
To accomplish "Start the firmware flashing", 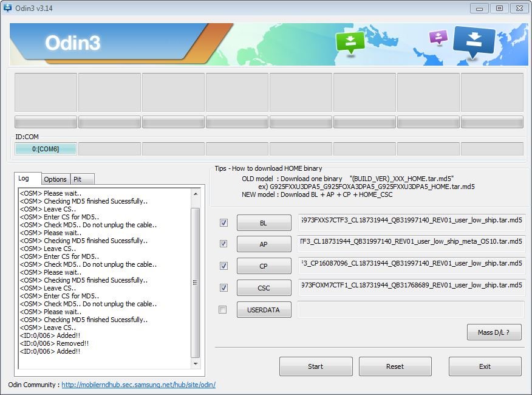I will (316, 366).
